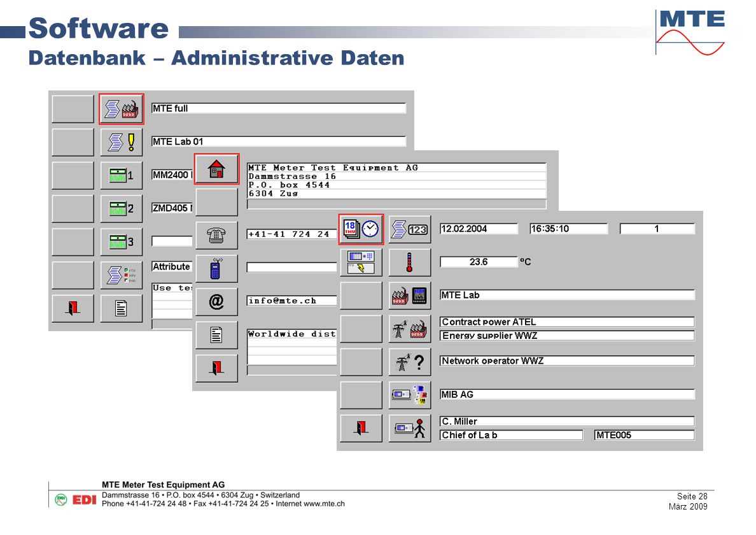Click the temperature field 23.6
756x535 pixels.
479,262
